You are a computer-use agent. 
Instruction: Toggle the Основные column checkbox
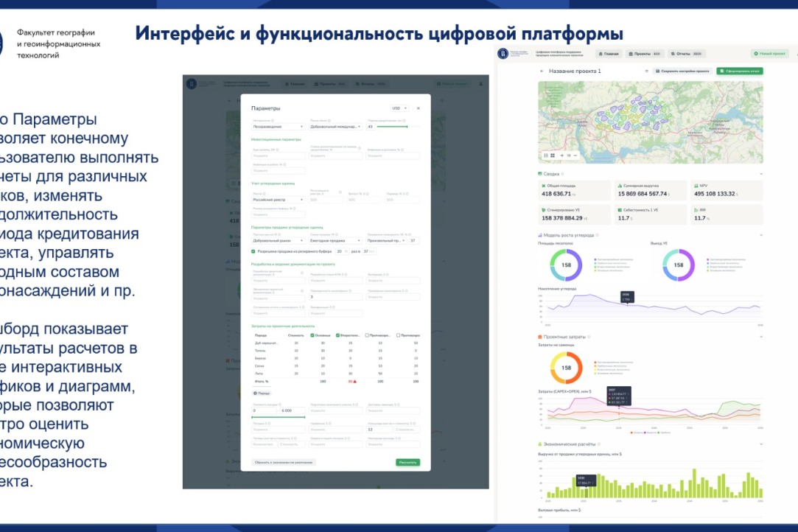[x=312, y=335]
